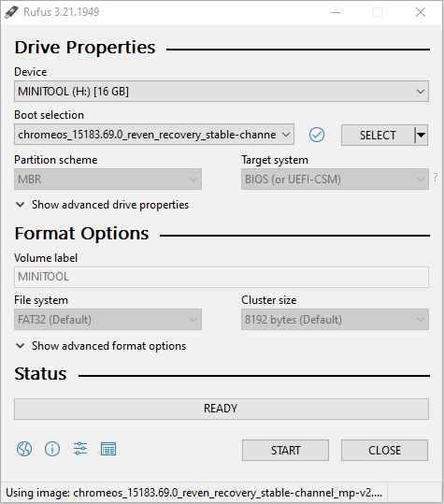Click the CLOSE button

coord(384,451)
